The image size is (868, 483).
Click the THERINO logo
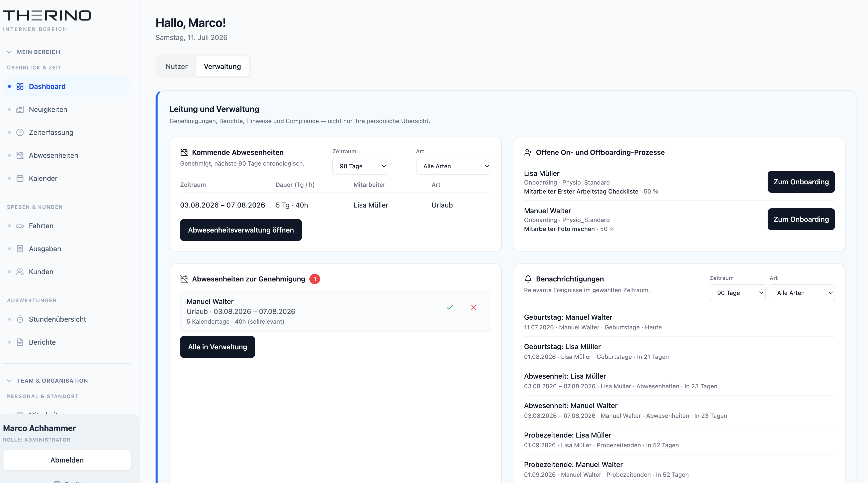point(47,15)
